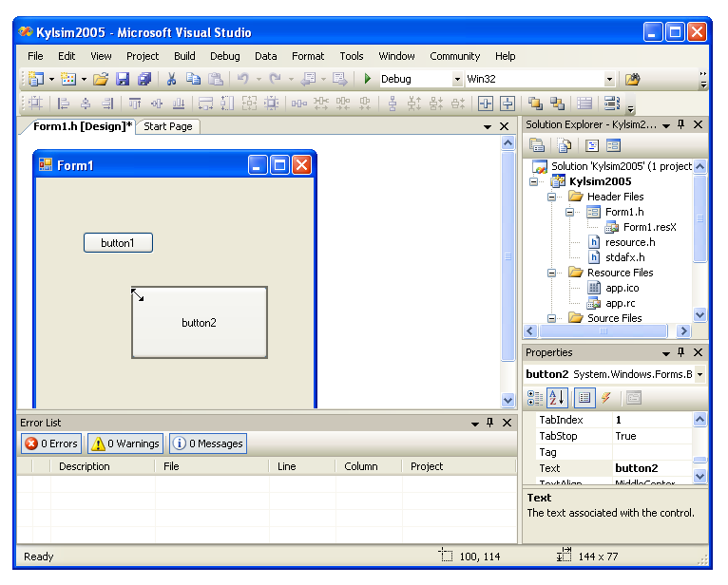The image size is (728, 585).
Task: Collapse the Form1.h node
Action: coord(569,212)
